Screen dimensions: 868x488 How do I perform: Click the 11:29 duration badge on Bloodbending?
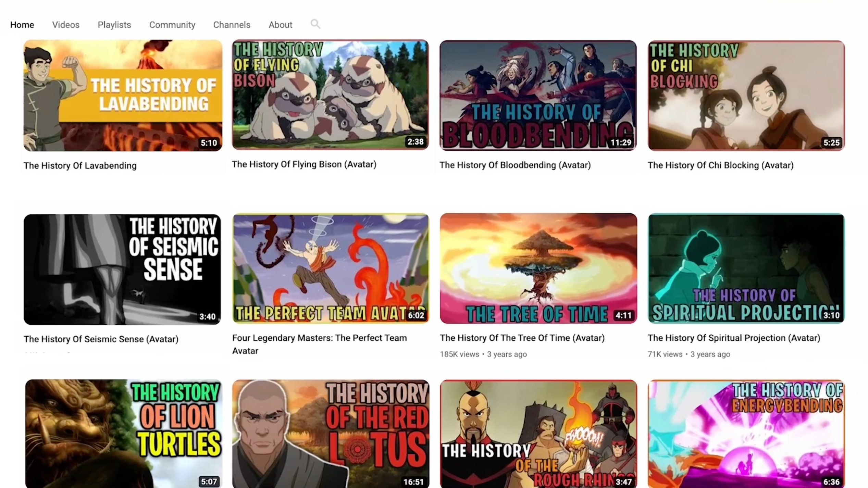(x=621, y=142)
